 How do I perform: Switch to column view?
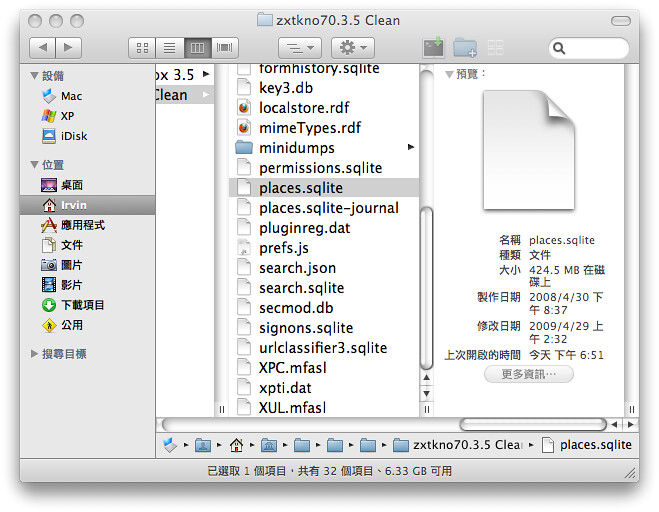198,48
